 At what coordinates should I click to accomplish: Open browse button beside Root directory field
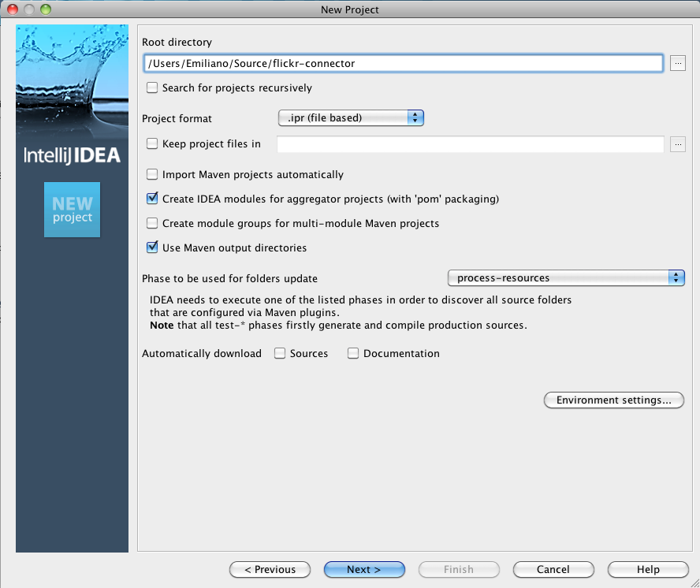point(678,64)
